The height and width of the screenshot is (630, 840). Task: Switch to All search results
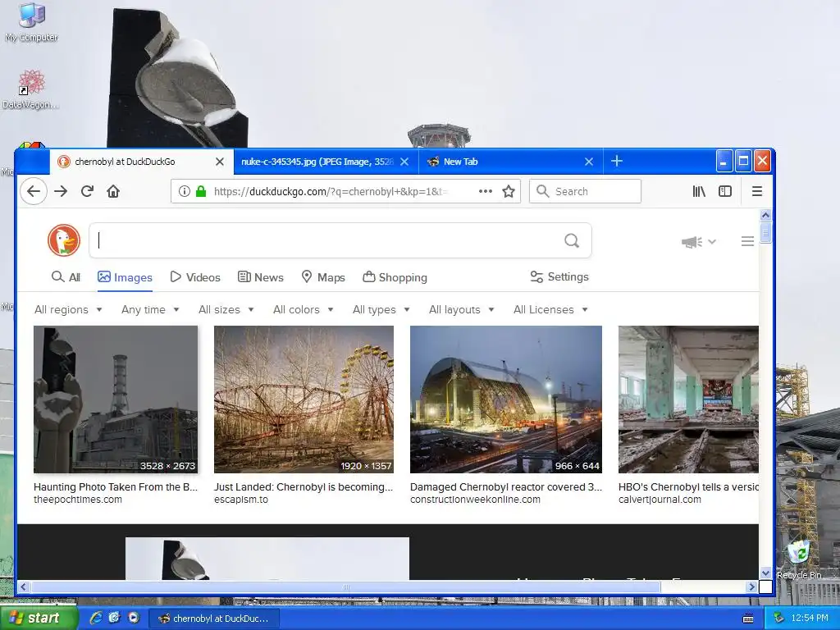[66, 277]
